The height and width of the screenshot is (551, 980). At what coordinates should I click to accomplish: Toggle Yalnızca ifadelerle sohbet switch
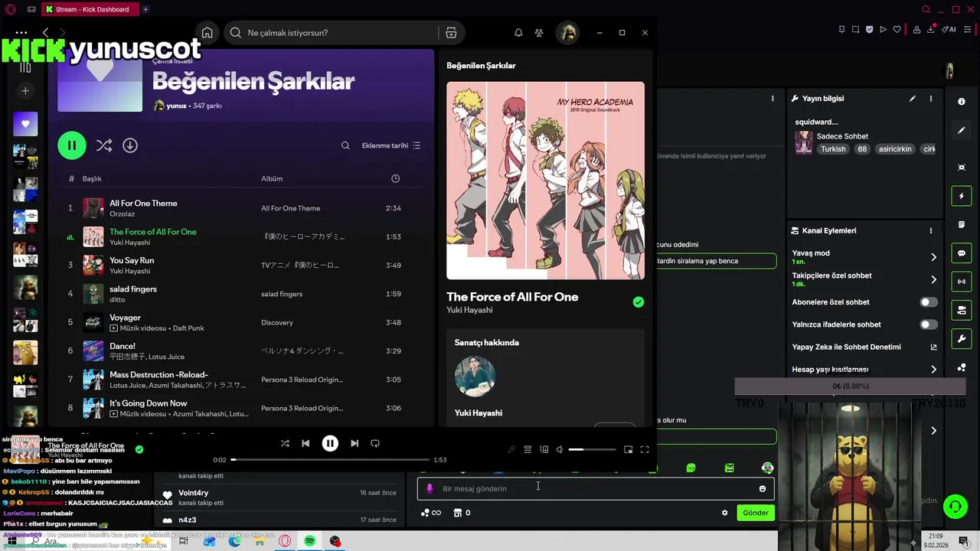pos(929,324)
